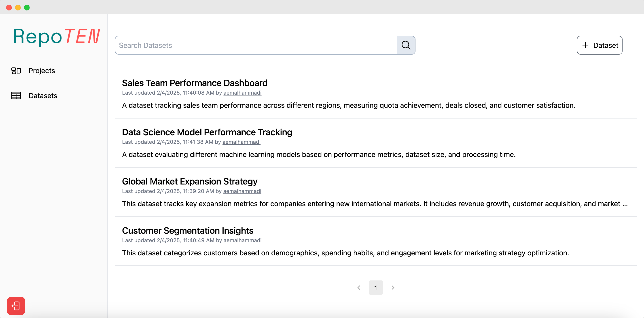Screen dimensions: 644x318
Task: Click the plus icon on Dataset button
Action: 585,45
